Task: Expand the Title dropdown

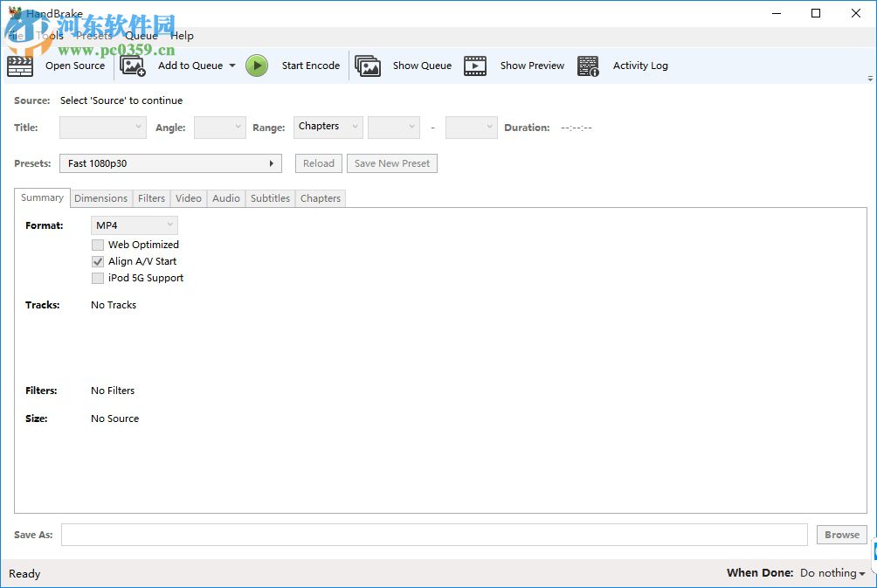Action: [x=103, y=128]
